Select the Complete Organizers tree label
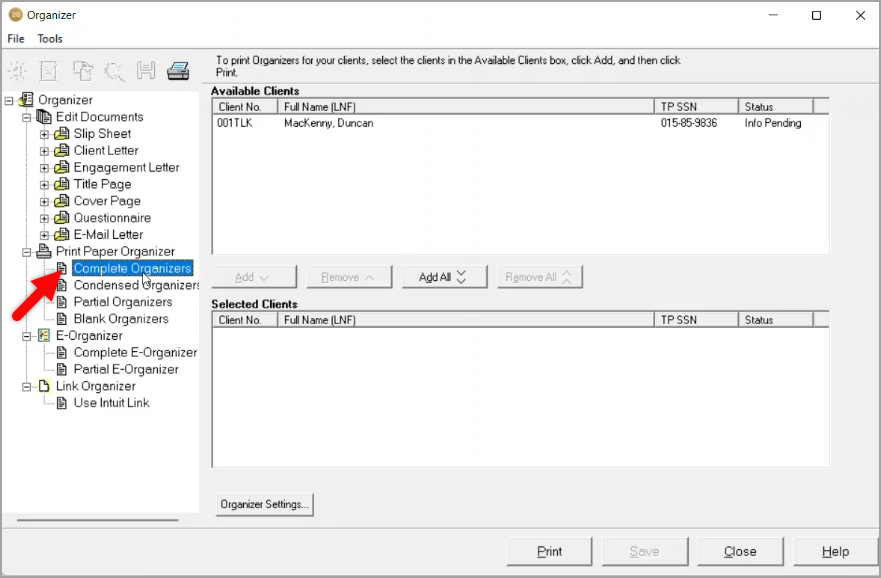Screen dimensions: 881x578 tap(133, 268)
